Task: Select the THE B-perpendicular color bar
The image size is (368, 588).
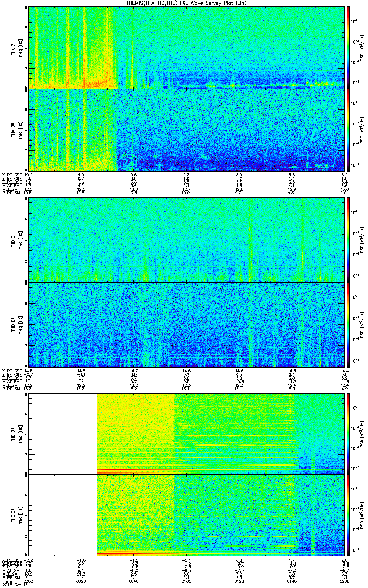Action: pos(348,433)
